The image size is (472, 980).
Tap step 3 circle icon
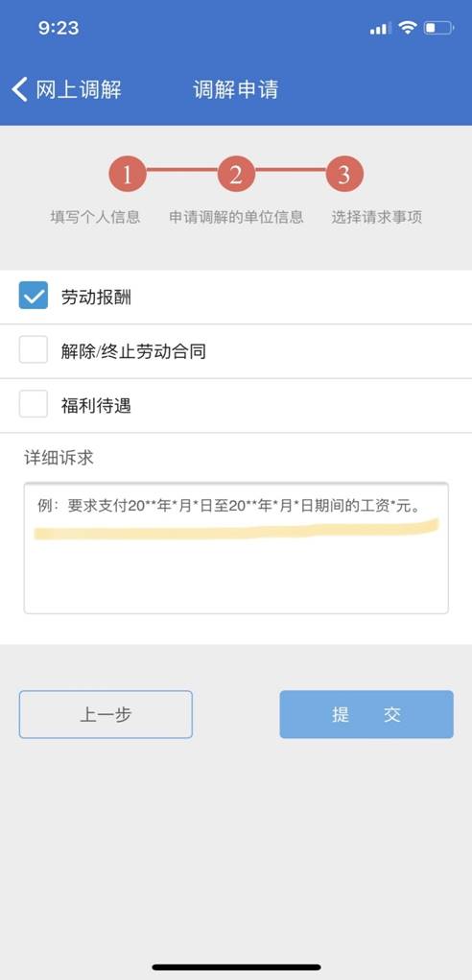(x=344, y=175)
